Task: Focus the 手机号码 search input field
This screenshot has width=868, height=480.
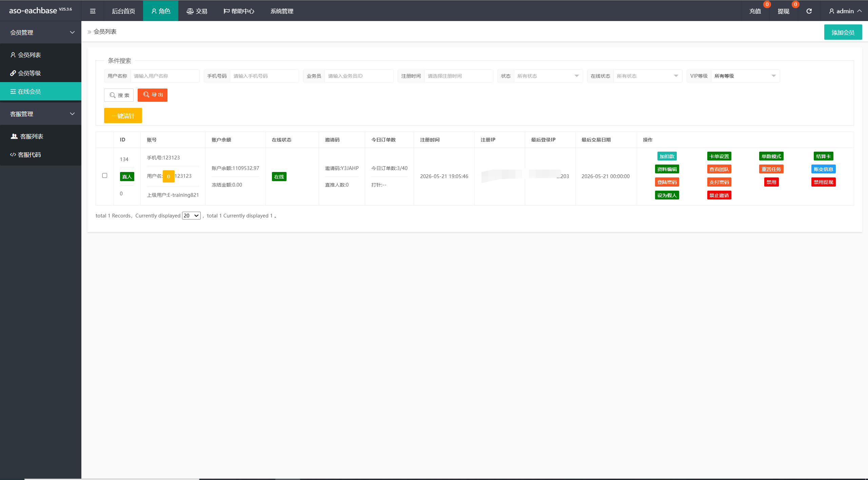Action: pos(264,76)
